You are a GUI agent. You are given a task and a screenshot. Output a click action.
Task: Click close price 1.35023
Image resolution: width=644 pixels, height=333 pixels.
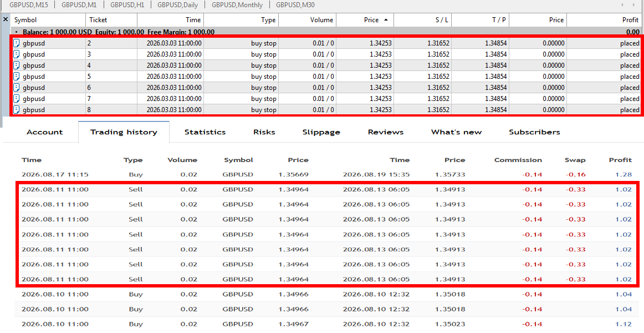(x=449, y=324)
